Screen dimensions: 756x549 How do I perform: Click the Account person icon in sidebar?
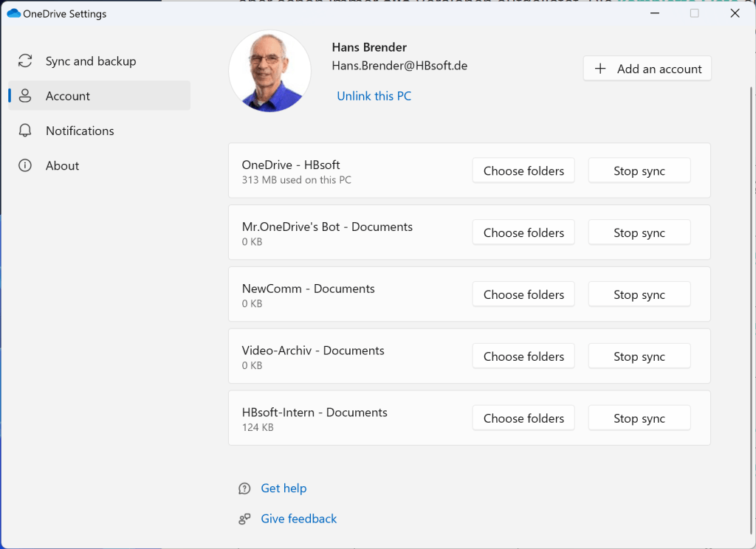tap(25, 96)
